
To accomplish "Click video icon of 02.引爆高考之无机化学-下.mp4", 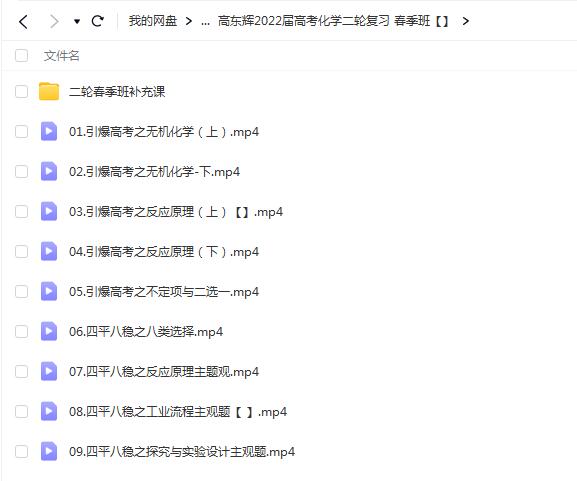I will [49, 171].
